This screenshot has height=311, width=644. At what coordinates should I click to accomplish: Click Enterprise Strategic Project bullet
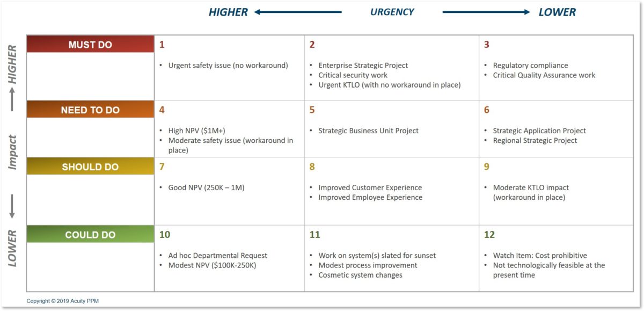tap(363, 65)
